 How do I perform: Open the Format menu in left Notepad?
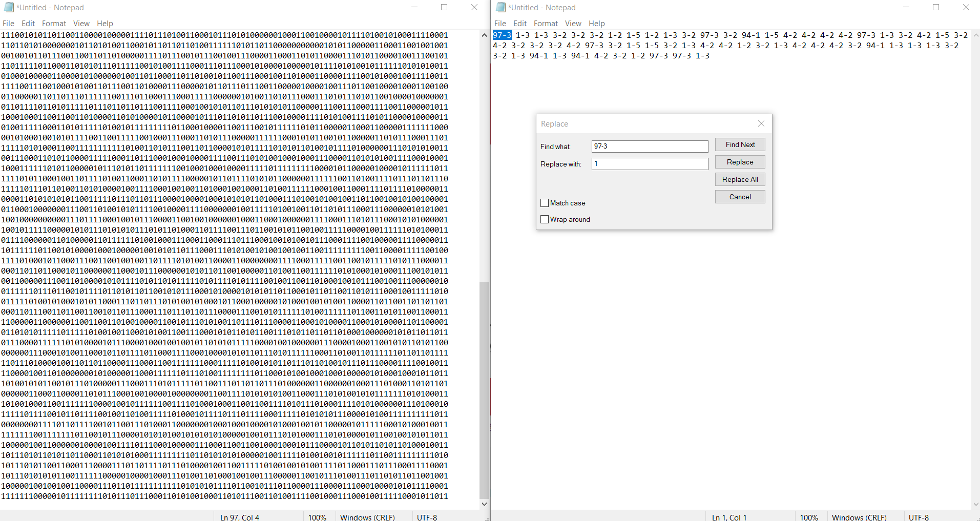tap(54, 24)
